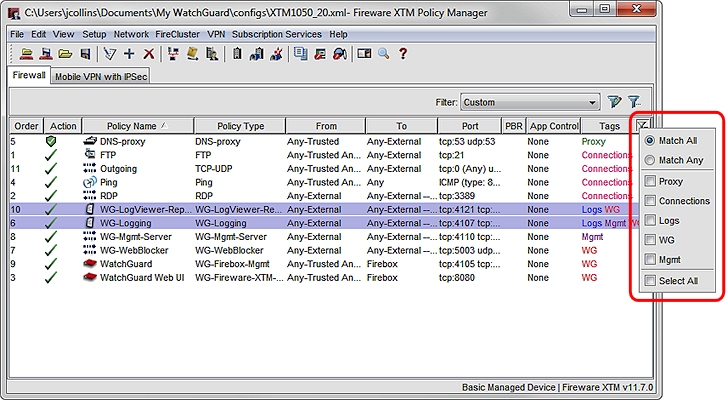Click the Order column header
Image resolution: width=728 pixels, height=400 pixels.
26,126
